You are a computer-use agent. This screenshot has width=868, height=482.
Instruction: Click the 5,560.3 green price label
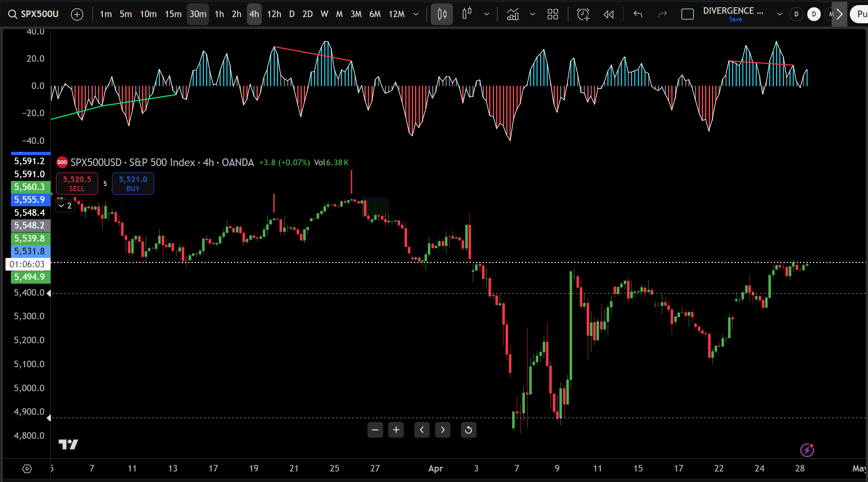coord(31,187)
